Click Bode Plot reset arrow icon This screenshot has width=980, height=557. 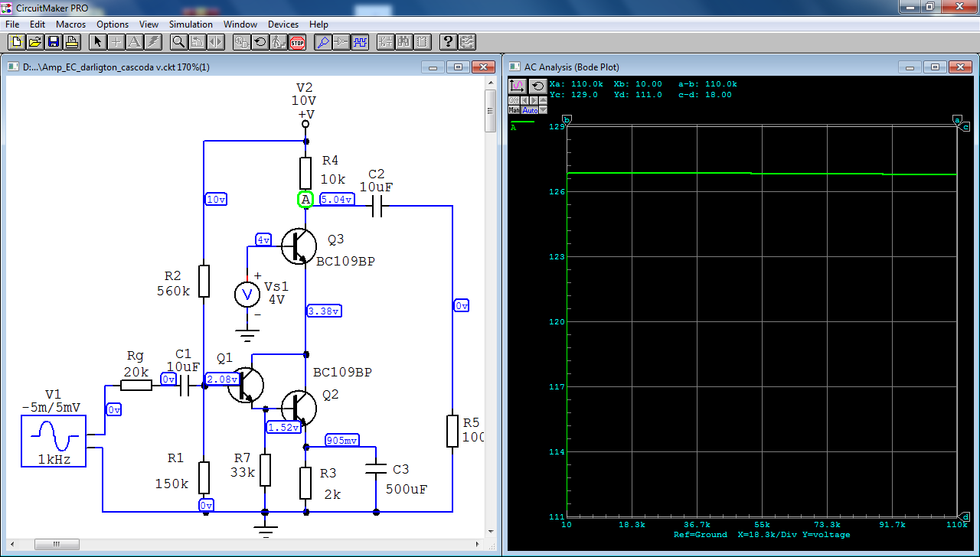[538, 86]
